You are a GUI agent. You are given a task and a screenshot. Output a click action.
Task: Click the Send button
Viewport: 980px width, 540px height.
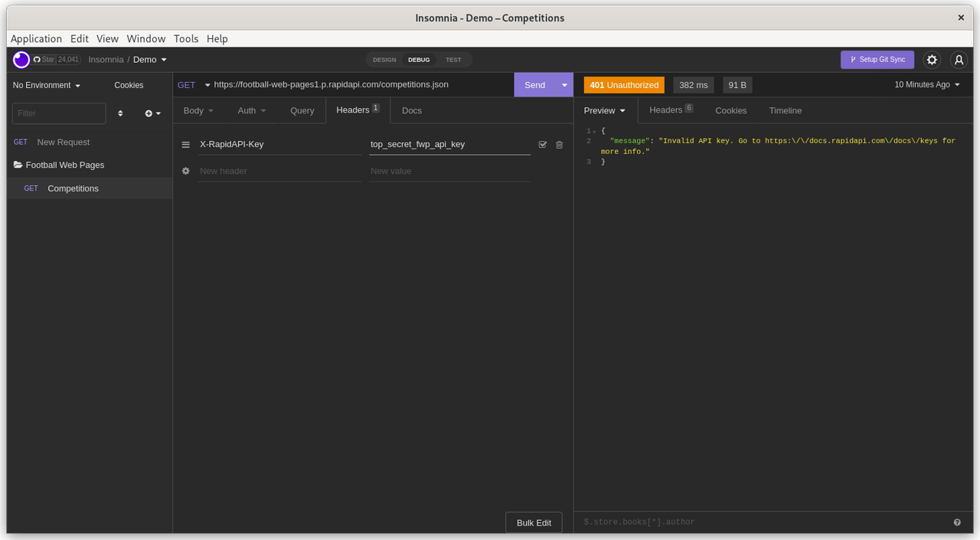pos(534,84)
